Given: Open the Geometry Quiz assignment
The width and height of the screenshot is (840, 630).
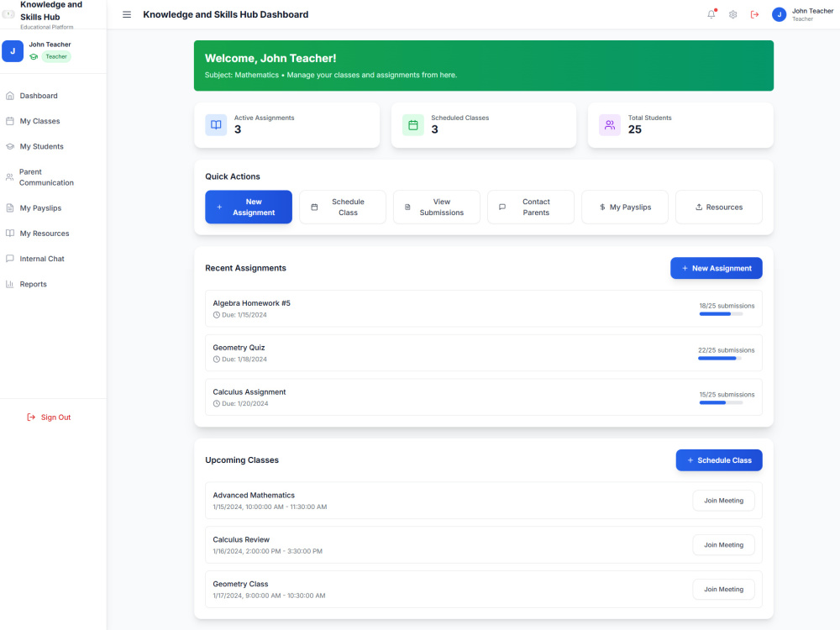Looking at the screenshot, I should (484, 353).
